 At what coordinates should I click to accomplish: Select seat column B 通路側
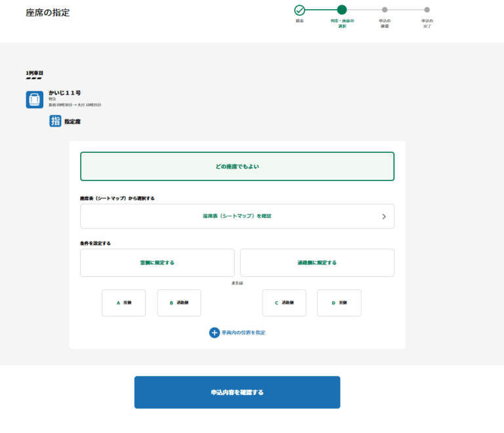tap(178, 303)
